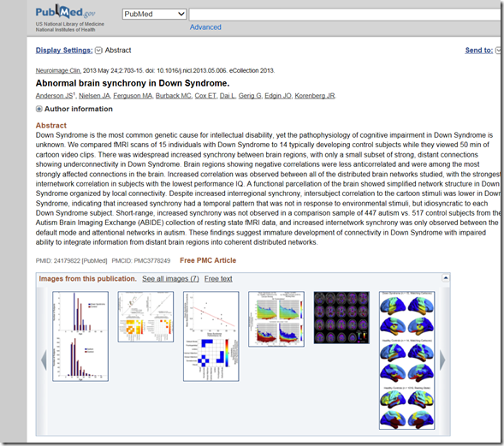Expand Author information plus icon
504x446 pixels.
39,109
